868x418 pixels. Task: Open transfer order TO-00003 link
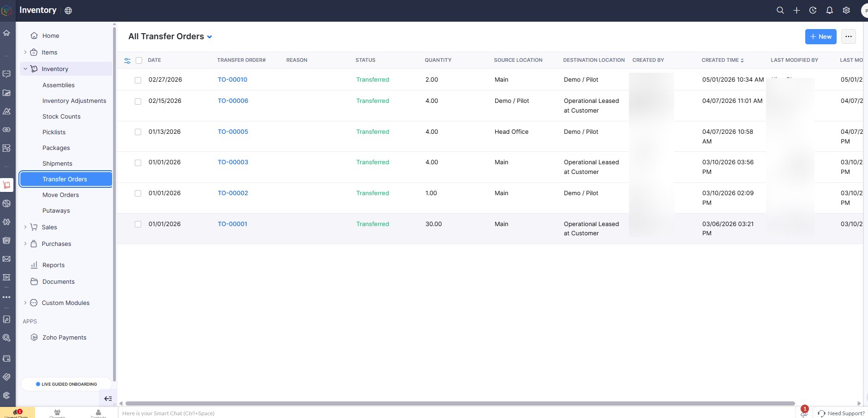click(233, 162)
